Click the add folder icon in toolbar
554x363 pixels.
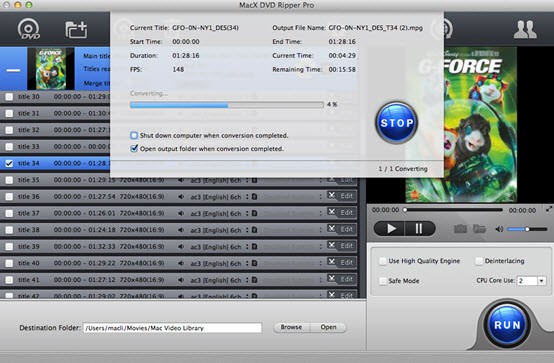tap(76, 30)
